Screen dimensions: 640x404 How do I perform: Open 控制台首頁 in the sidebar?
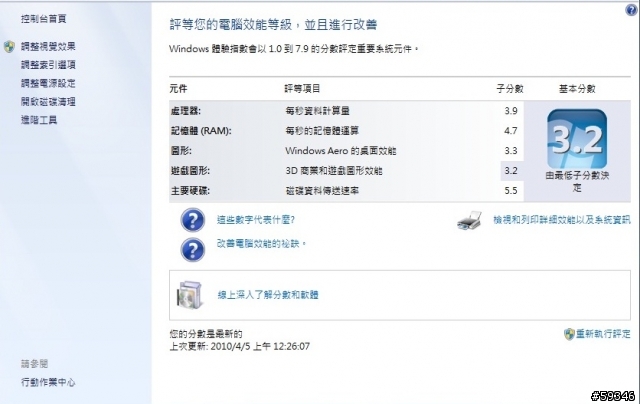44,19
